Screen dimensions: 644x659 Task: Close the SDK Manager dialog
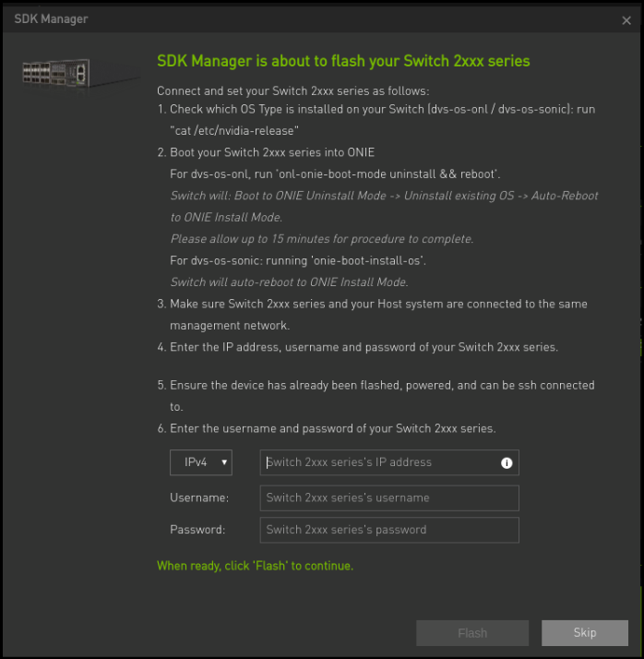pos(626,20)
